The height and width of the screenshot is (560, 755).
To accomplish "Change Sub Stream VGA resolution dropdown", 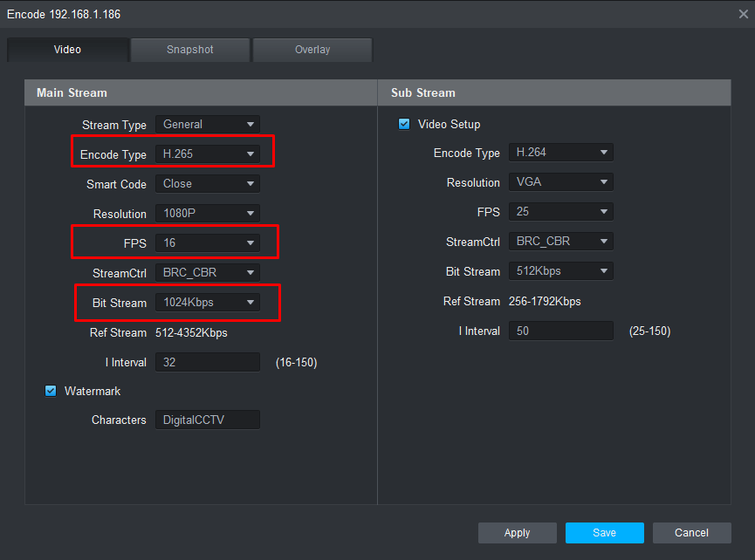I will click(560, 182).
